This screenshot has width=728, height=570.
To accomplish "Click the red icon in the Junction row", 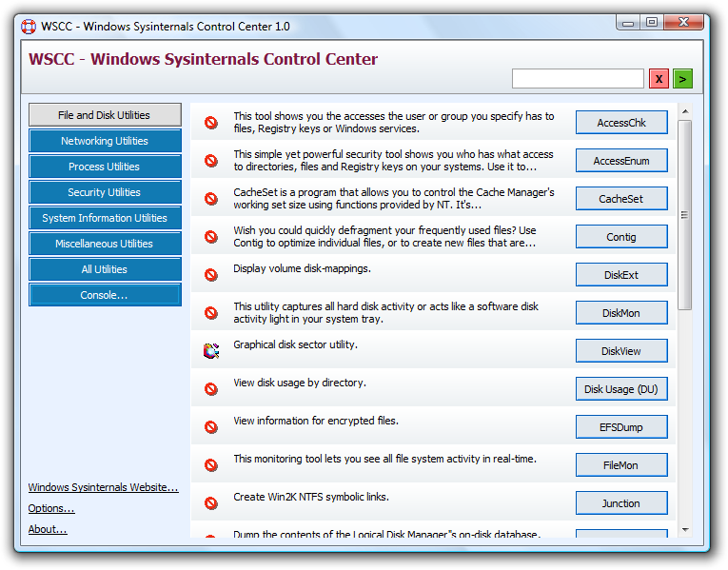I will click(x=211, y=503).
